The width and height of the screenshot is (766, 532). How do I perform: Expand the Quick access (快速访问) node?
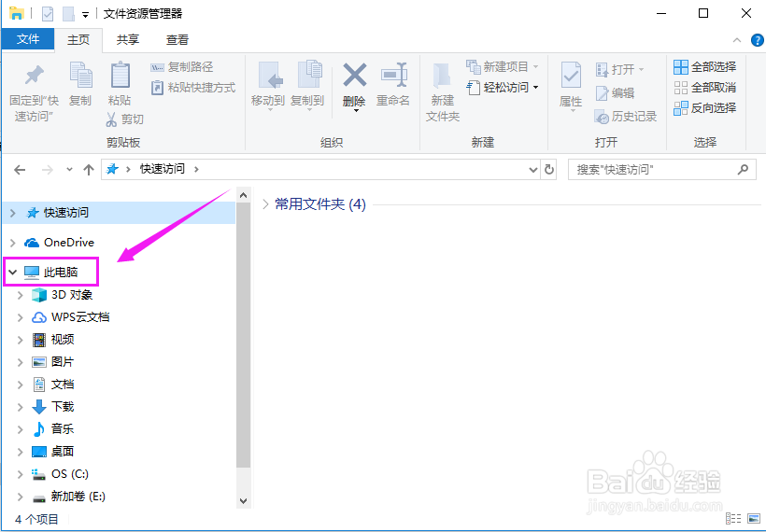tap(13, 214)
